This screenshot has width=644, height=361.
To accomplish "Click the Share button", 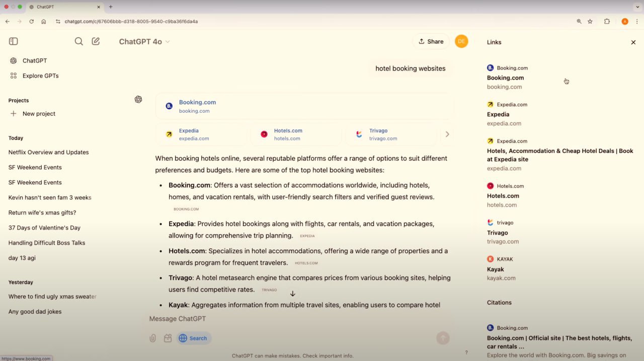I will tap(431, 41).
